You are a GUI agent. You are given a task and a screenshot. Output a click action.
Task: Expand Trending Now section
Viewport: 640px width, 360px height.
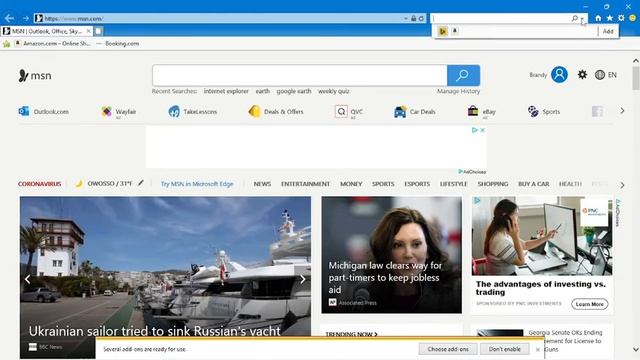click(x=351, y=334)
